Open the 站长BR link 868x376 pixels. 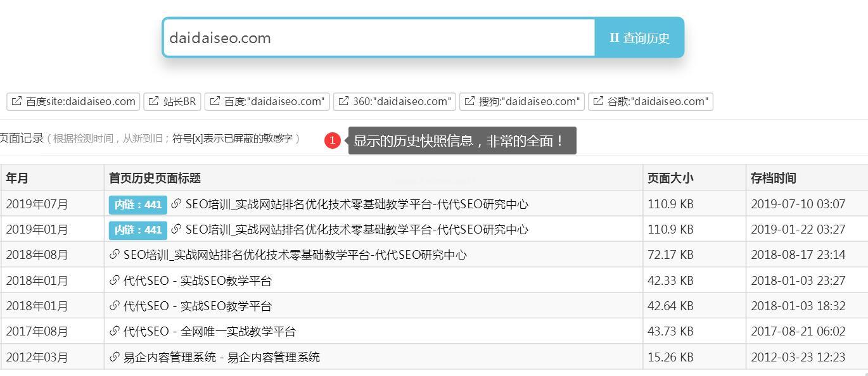172,101
